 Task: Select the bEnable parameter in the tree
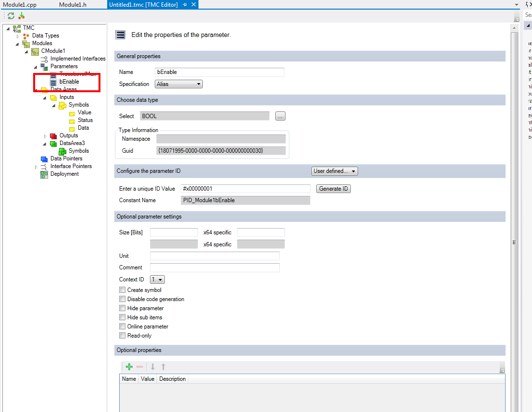pos(69,82)
